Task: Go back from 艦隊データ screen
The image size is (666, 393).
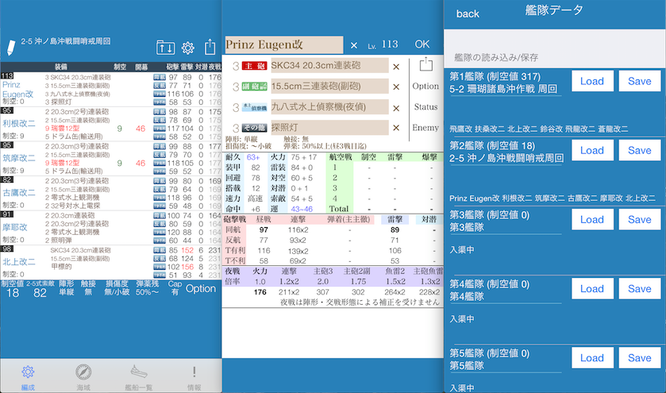Action: click(x=467, y=14)
